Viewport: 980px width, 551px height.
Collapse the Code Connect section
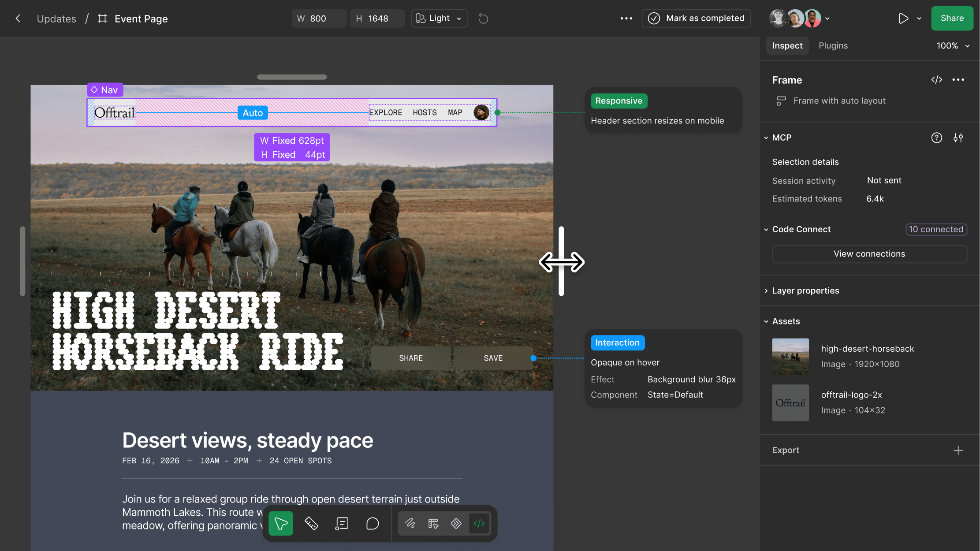[766, 230]
